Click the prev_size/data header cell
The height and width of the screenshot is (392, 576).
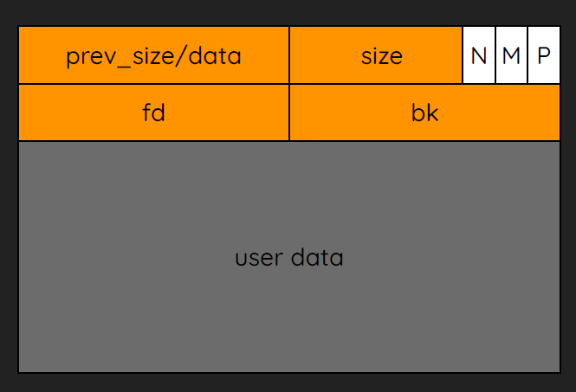(153, 55)
